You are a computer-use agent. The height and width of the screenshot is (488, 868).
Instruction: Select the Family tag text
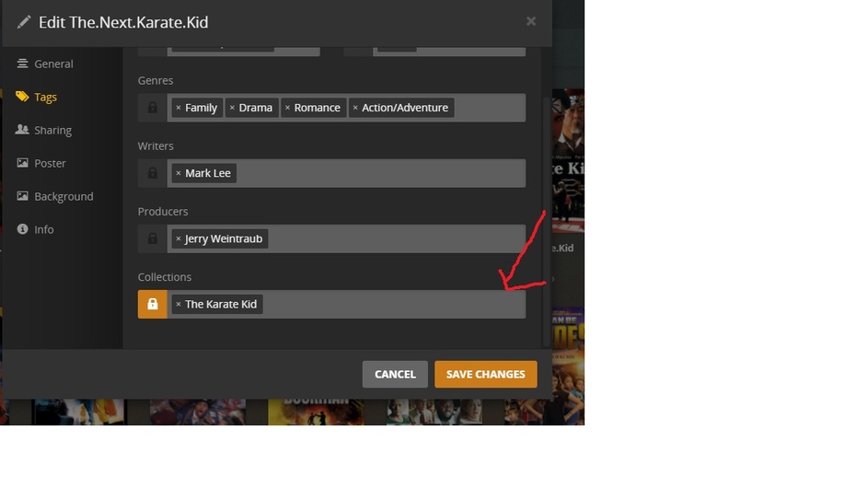click(x=201, y=108)
